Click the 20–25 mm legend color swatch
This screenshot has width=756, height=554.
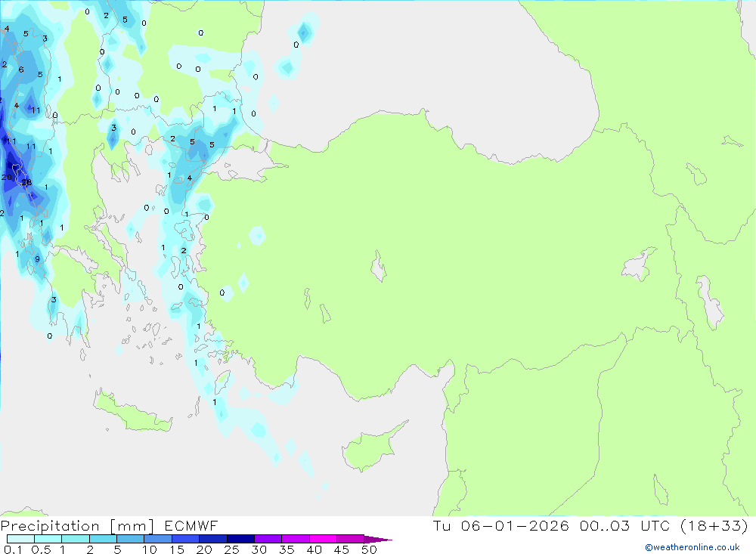pyautogui.click(x=213, y=539)
